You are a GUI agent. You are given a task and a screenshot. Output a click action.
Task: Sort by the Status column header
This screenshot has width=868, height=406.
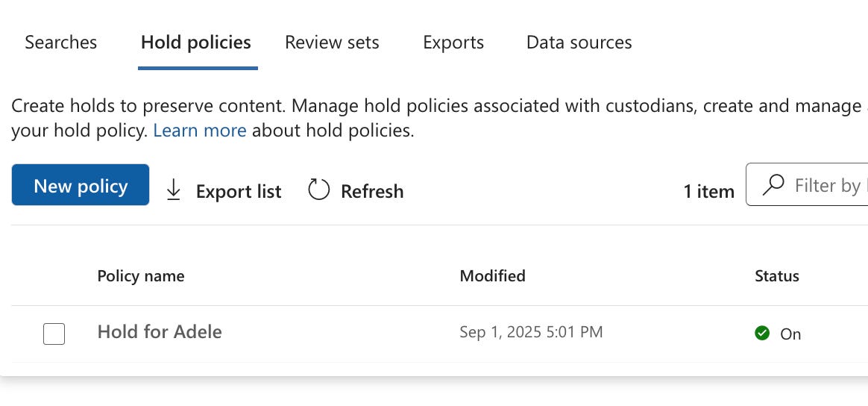coord(776,276)
